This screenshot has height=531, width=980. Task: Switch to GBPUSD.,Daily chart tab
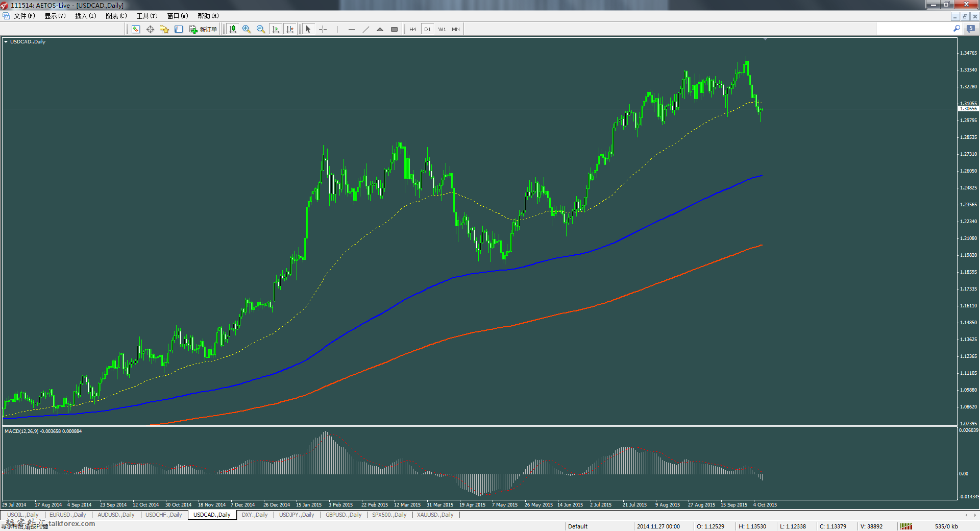[x=344, y=515]
